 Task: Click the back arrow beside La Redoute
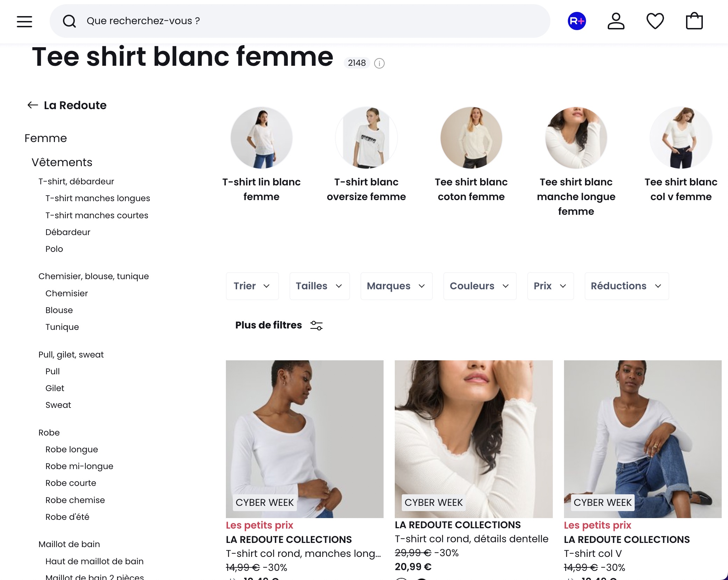coord(32,105)
